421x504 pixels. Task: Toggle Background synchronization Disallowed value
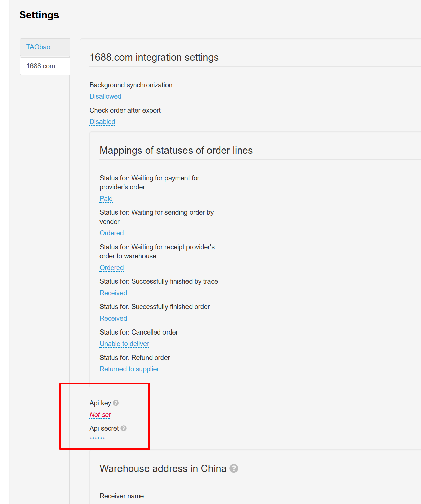[105, 96]
